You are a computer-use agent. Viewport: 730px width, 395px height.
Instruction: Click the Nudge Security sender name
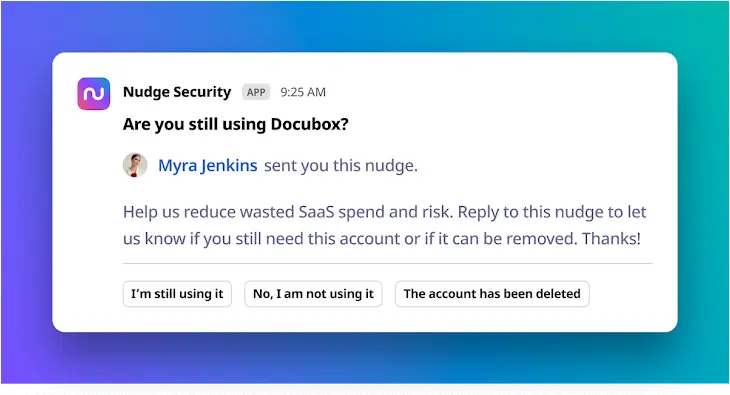177,92
